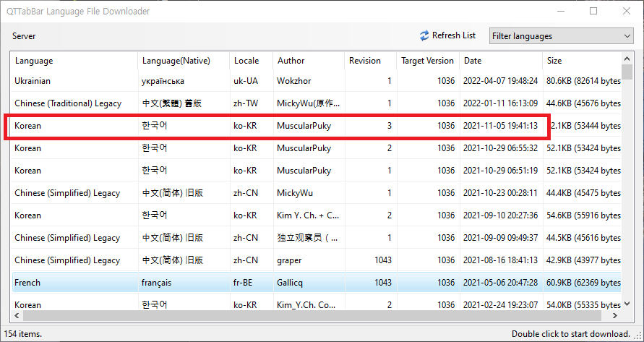Screen dimensions: 644x342
Task: Click author cell Wokzhor
Action: [x=293, y=81]
